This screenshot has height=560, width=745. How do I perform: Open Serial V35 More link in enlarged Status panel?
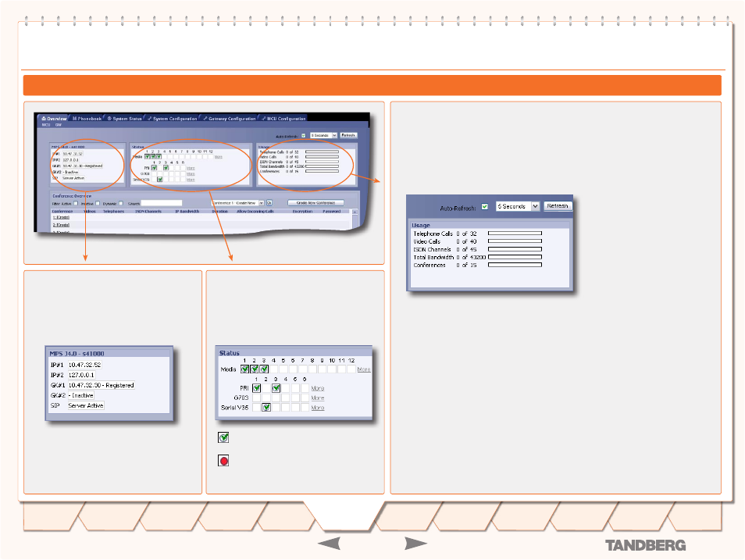318,408
